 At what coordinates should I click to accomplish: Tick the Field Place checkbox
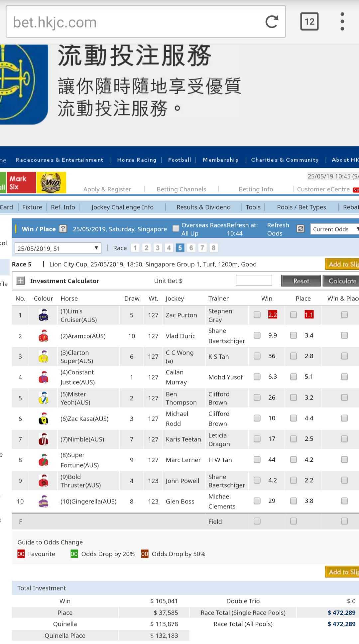[x=293, y=521]
